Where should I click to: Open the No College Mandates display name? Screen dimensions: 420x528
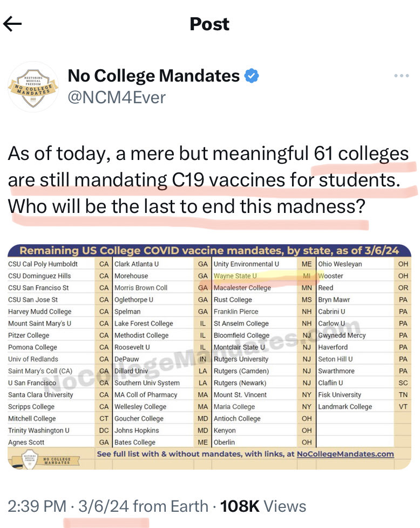click(154, 76)
